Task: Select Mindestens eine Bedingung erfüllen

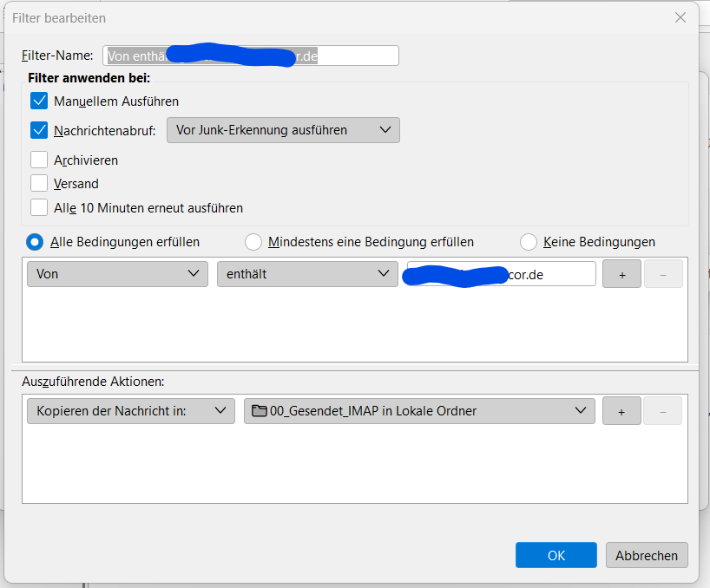Action: click(x=253, y=242)
